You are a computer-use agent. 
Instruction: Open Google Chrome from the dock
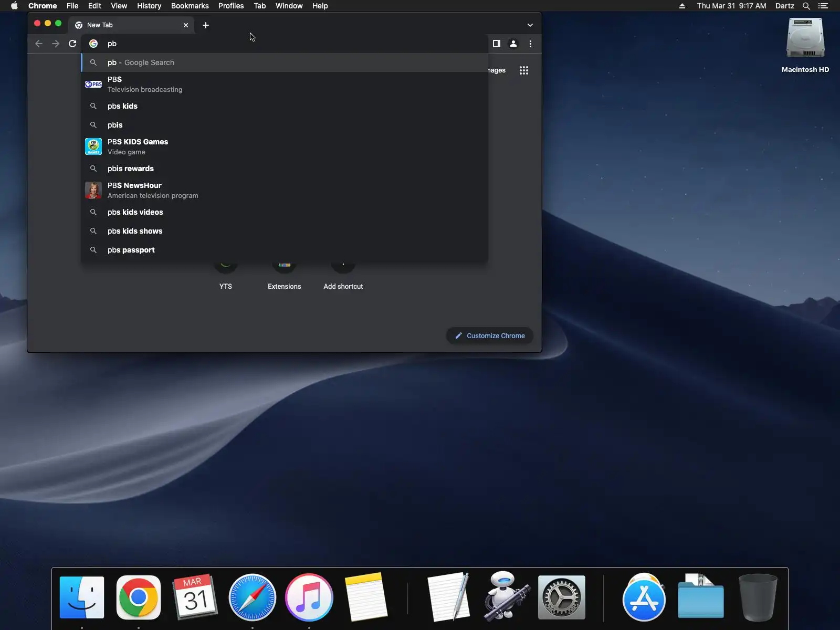click(139, 597)
